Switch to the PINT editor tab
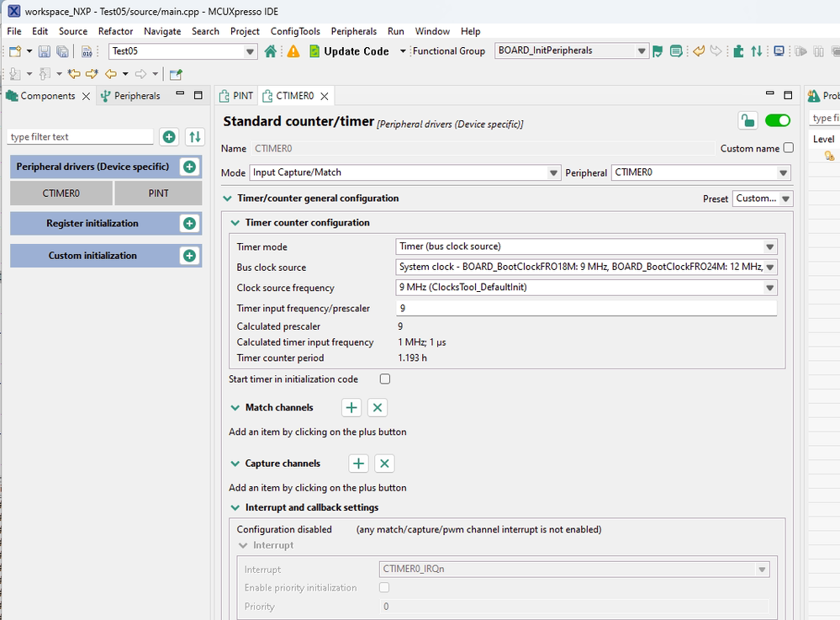The image size is (840, 620). tap(236, 96)
